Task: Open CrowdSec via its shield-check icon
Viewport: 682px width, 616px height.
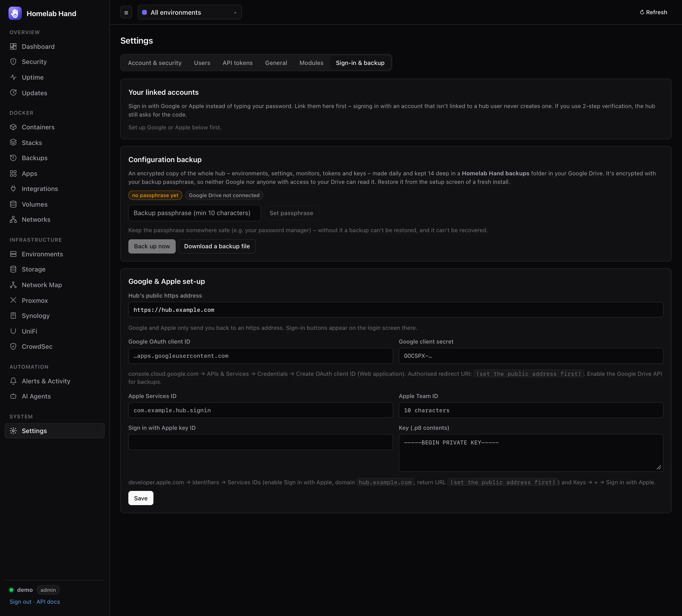Action: pyautogui.click(x=13, y=346)
